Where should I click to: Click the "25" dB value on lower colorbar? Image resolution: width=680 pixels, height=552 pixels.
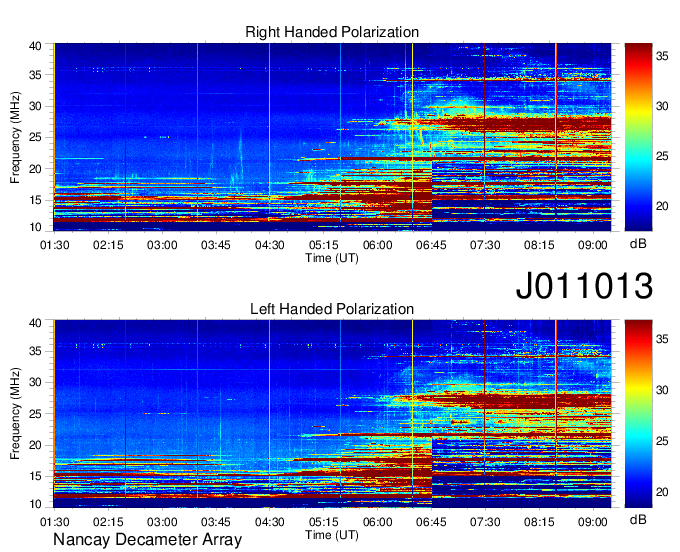coord(662,441)
